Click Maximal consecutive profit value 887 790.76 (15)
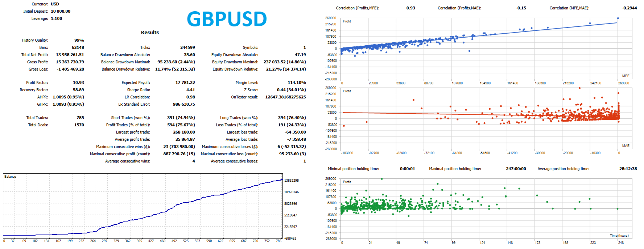Viewport: 644px width, 249px height. pos(179,154)
